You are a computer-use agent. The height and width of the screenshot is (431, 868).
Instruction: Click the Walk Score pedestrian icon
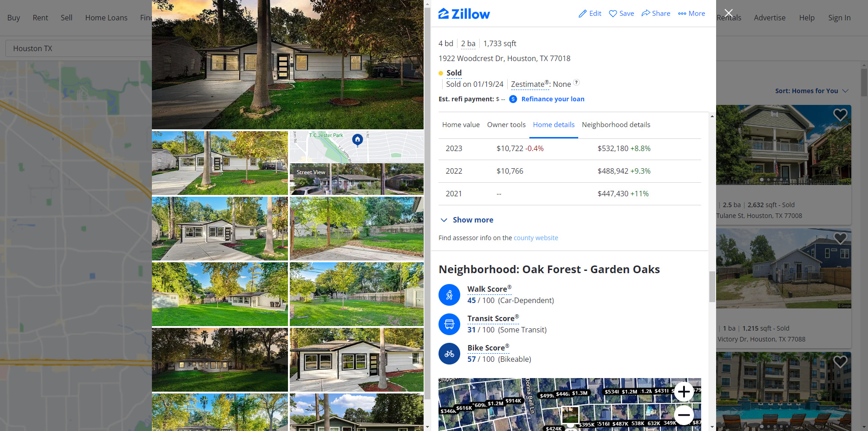click(449, 295)
